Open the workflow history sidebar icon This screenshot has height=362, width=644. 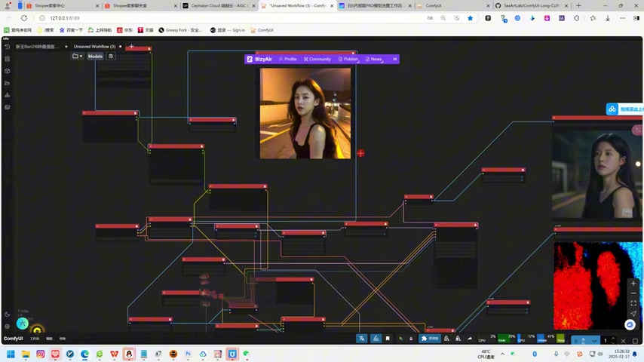7,47
